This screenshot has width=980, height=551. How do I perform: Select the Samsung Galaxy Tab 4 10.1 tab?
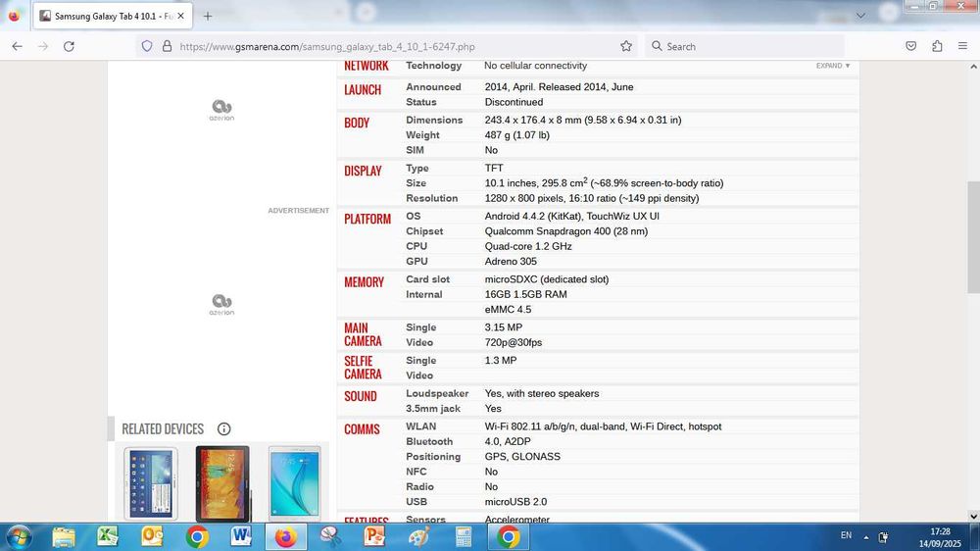(x=113, y=17)
